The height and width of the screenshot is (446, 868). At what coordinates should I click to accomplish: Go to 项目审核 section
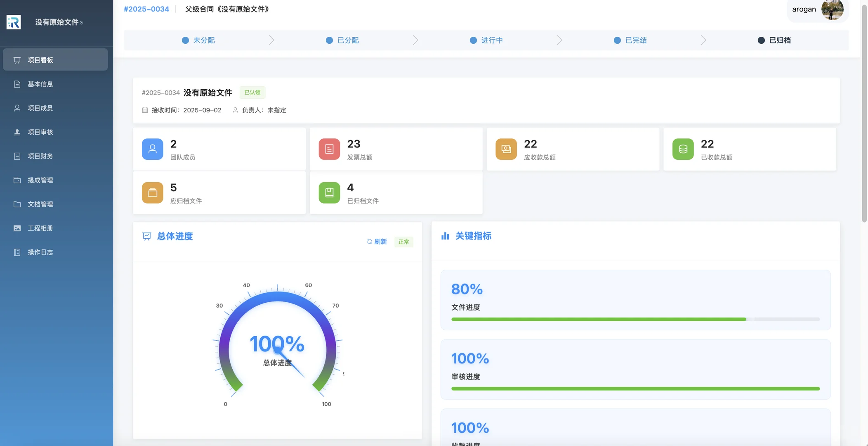41,132
